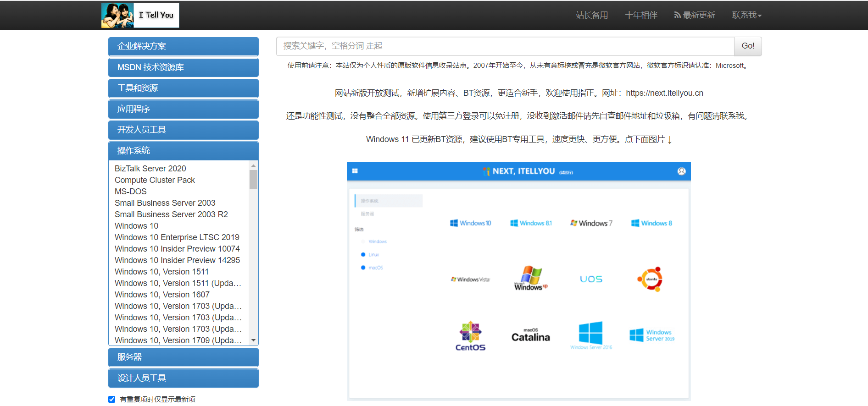This screenshot has height=406, width=868.
Task: Select the plain Windows 10 entry
Action: coord(136,226)
